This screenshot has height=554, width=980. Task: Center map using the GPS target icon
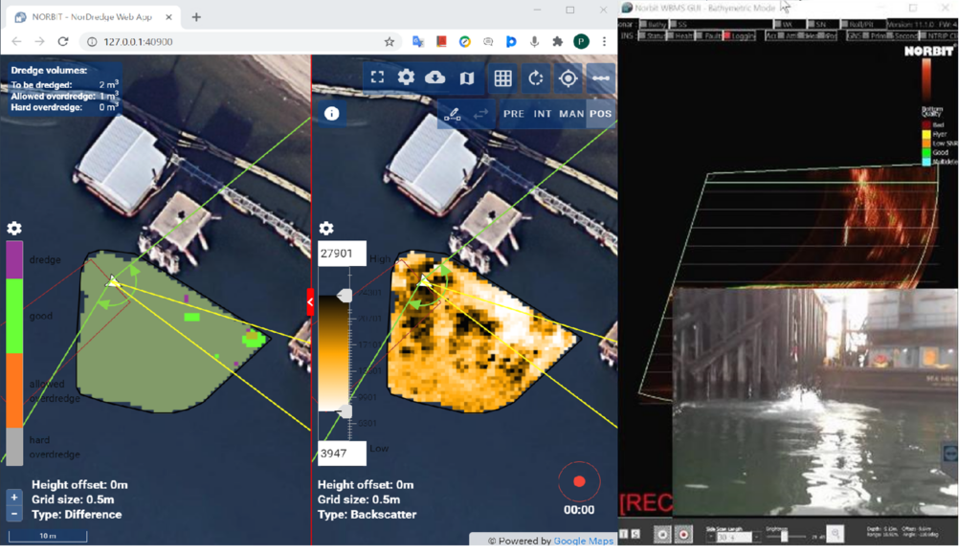[568, 78]
